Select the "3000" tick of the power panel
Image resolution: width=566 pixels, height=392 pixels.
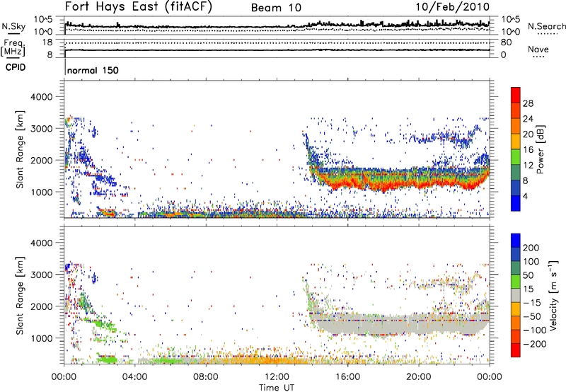click(x=42, y=129)
